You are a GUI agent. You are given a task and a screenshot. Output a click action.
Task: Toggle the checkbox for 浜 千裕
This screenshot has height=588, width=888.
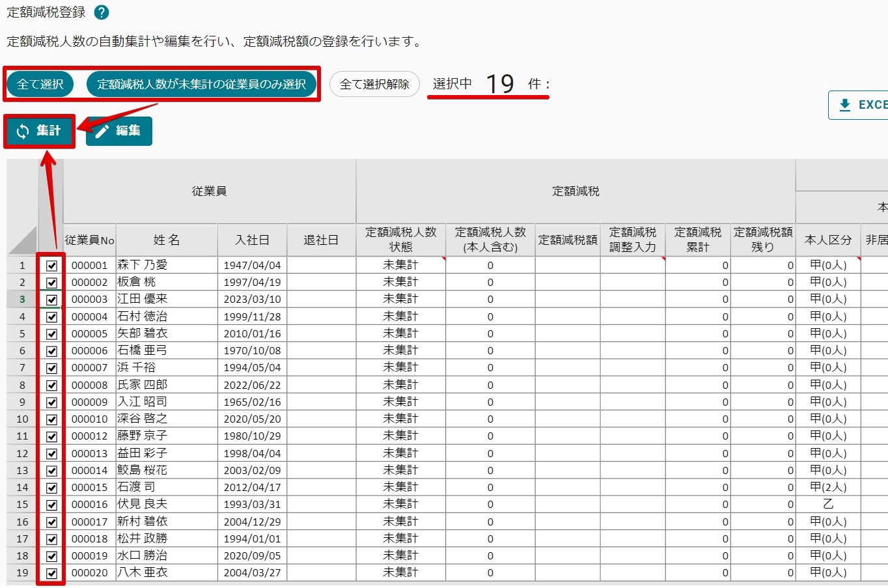point(51,368)
